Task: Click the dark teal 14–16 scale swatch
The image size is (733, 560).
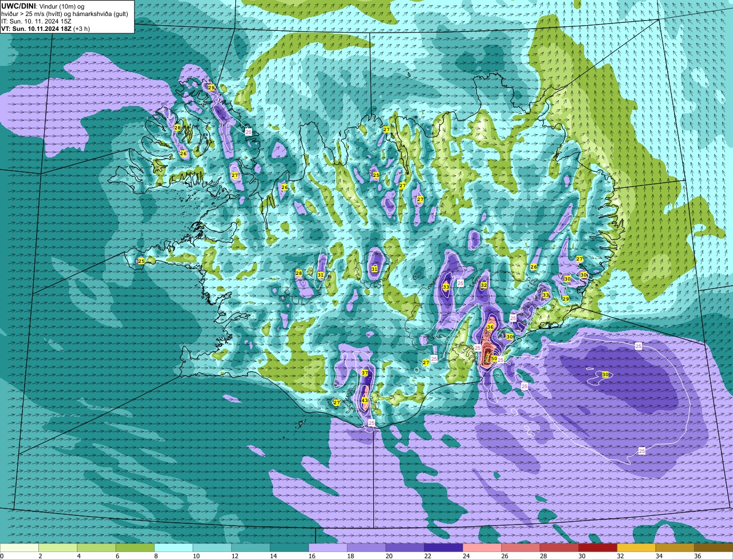Action: pos(289,547)
